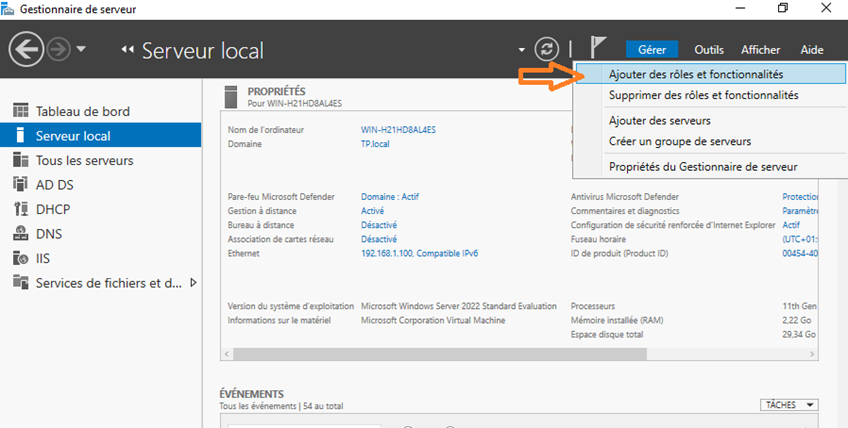Click Désactivé for Association de cartes réseau
The width and height of the screenshot is (848, 428).
(379, 239)
